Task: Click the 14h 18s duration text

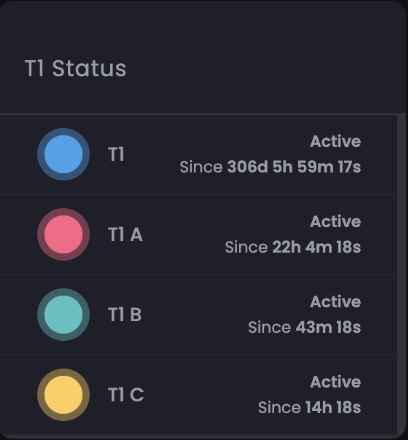Action: (333, 407)
